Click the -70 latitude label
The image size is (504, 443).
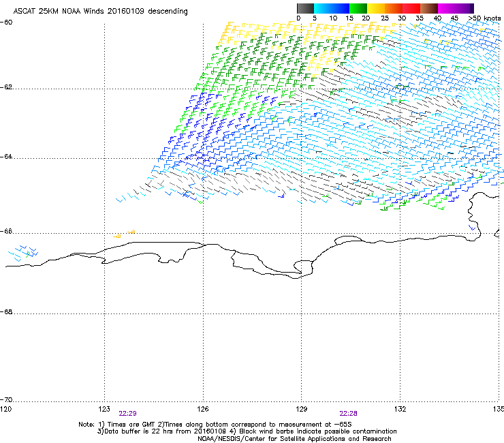[x=6, y=399]
